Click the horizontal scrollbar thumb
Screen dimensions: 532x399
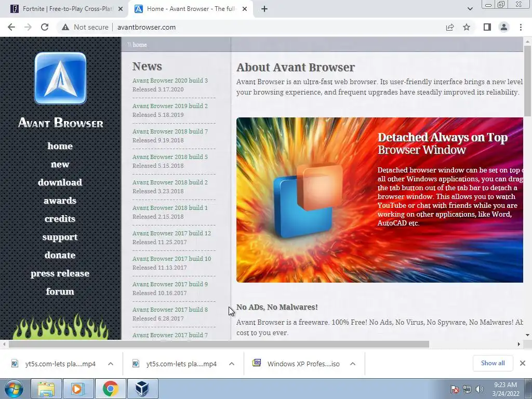[219, 344]
